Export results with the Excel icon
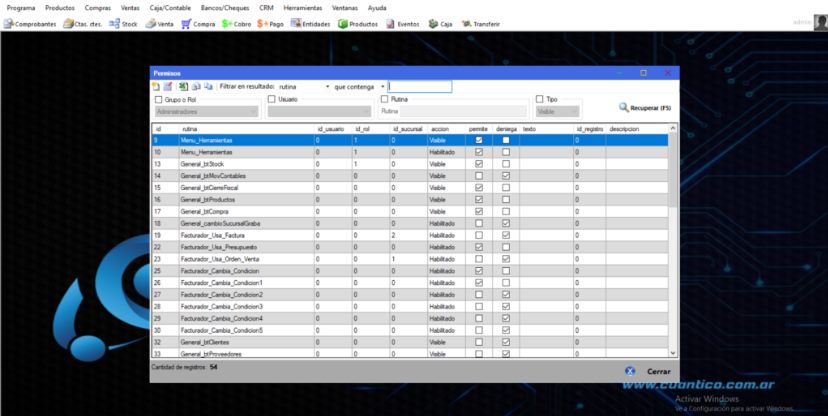Image resolution: width=828 pixels, height=416 pixels. [x=183, y=86]
